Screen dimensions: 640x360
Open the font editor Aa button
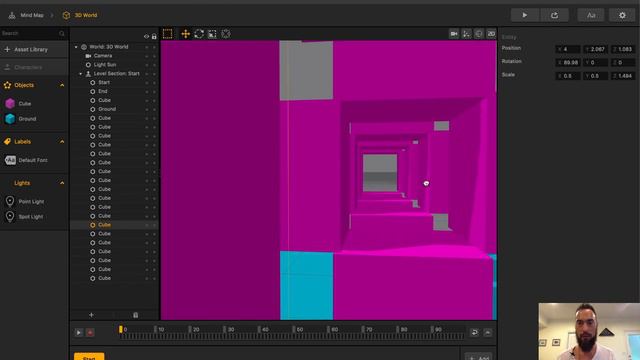[591, 15]
